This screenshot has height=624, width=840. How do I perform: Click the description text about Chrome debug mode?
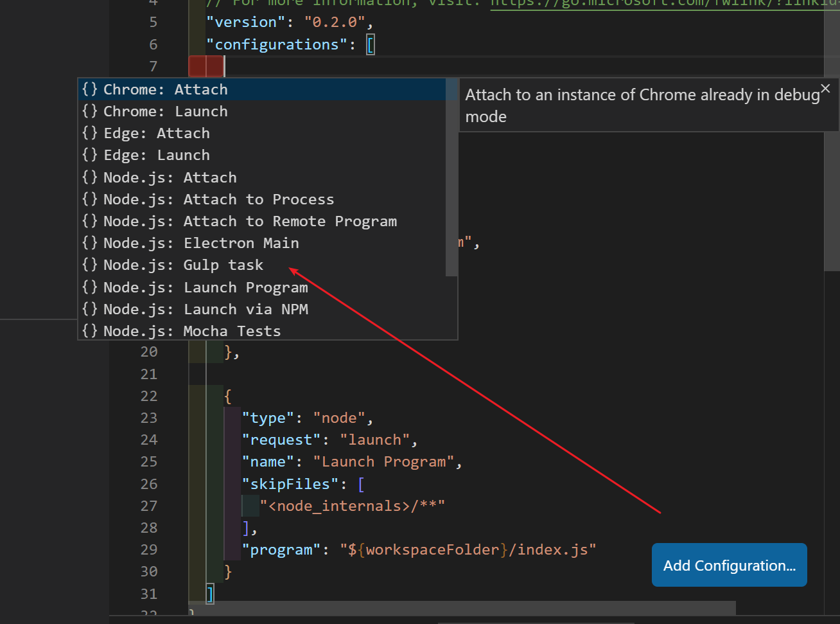pyautogui.click(x=642, y=106)
